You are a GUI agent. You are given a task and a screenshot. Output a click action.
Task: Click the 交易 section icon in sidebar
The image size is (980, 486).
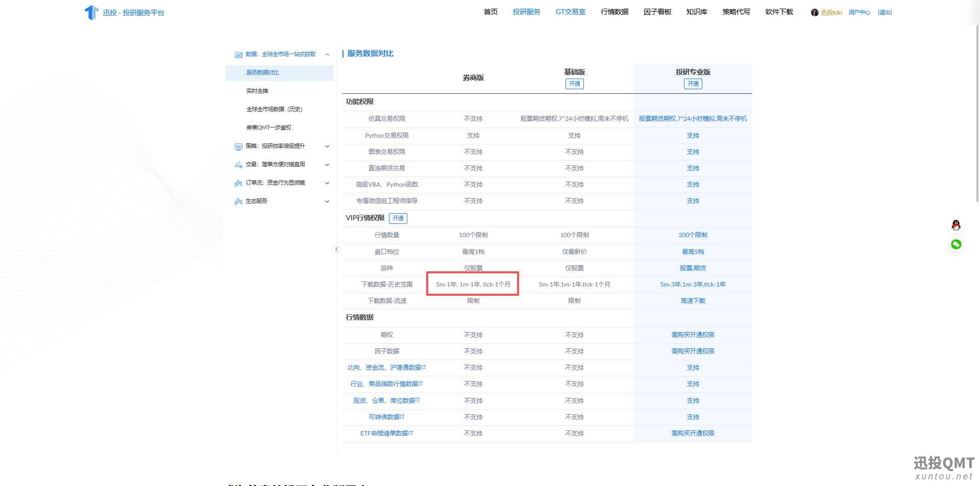point(238,165)
